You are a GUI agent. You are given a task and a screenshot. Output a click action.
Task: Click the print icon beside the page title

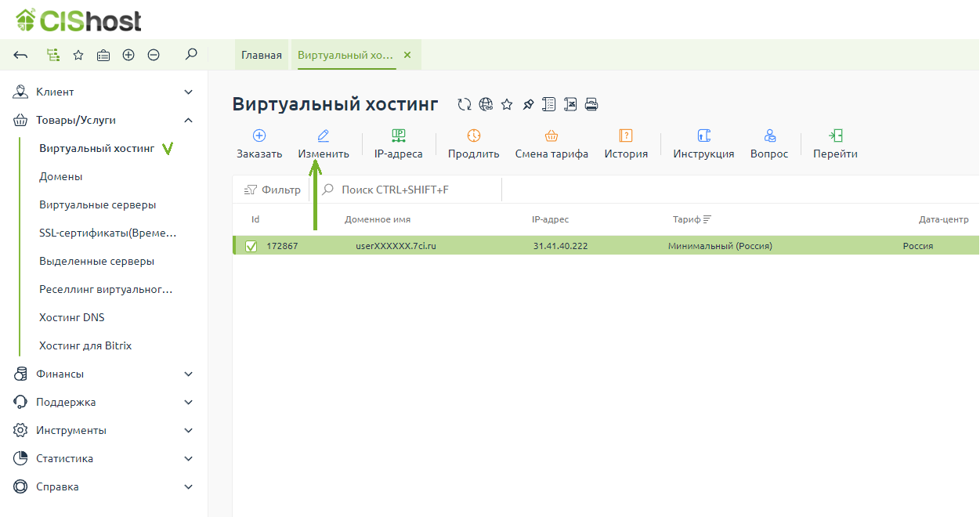[591, 104]
